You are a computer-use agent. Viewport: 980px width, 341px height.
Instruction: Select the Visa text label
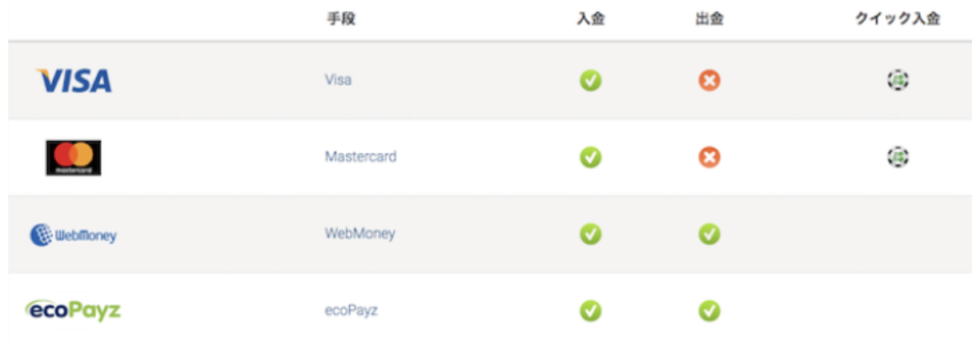pyautogui.click(x=338, y=80)
